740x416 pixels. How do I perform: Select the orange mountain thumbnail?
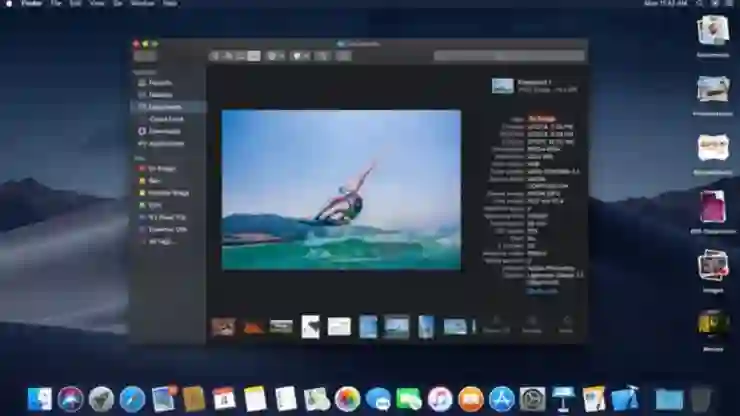point(253,327)
